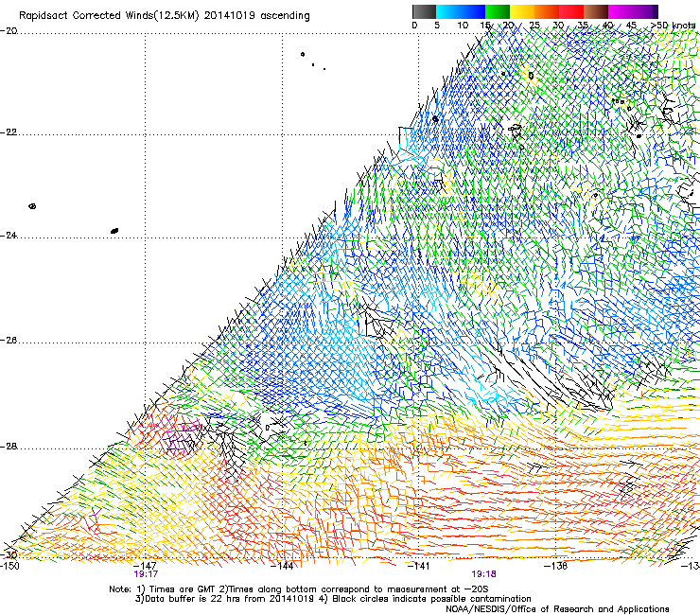Click the magenta 40-45 knots legend segment

pyautogui.click(x=621, y=11)
